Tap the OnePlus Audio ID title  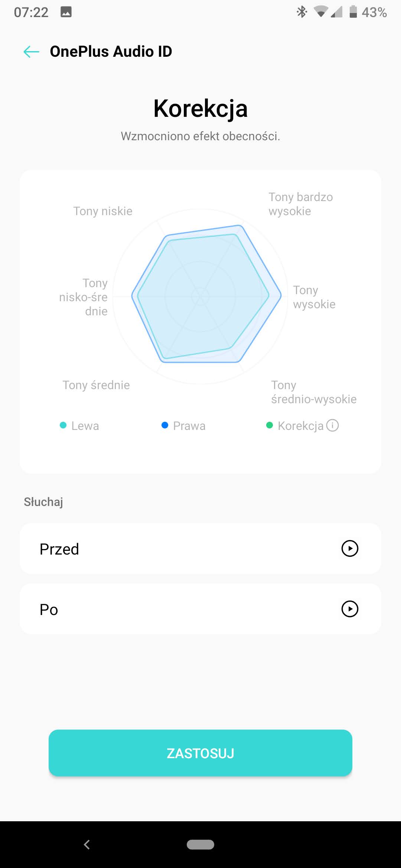pos(111,52)
